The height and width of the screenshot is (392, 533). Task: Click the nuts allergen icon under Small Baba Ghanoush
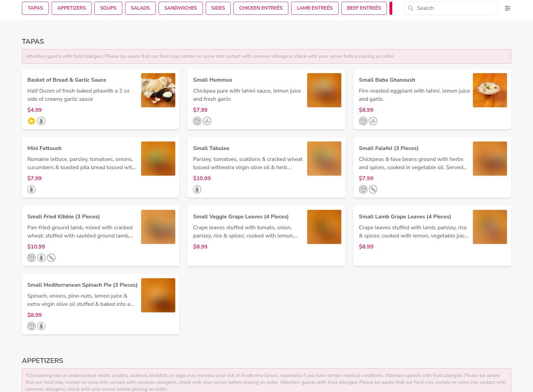point(363,121)
